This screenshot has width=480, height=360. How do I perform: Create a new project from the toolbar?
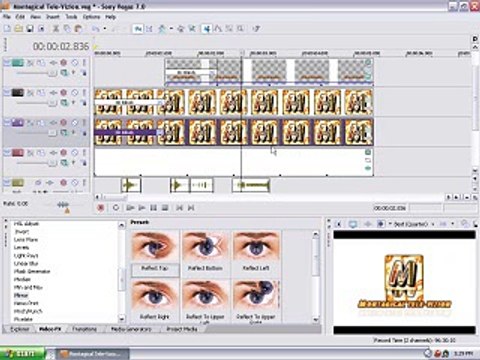[x=7, y=29]
